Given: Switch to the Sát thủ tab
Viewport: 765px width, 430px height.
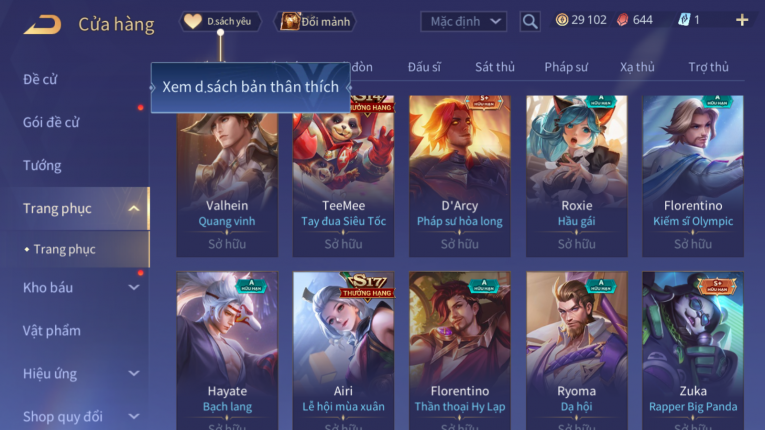Looking at the screenshot, I should click(495, 67).
